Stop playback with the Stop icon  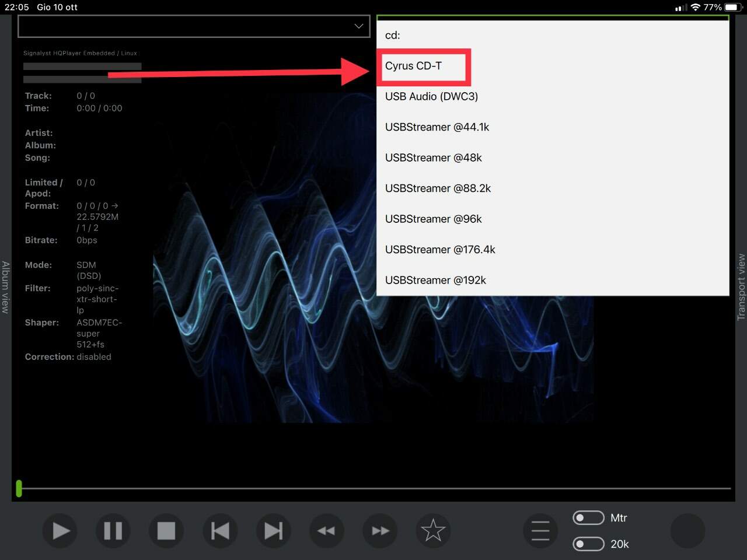click(166, 531)
